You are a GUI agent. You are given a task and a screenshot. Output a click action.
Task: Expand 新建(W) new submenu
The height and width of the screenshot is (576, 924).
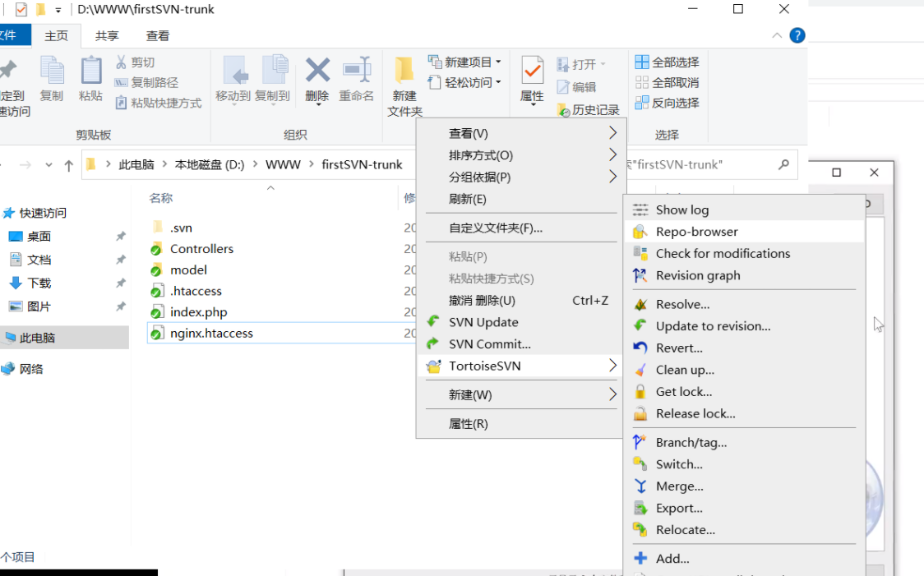tap(520, 394)
